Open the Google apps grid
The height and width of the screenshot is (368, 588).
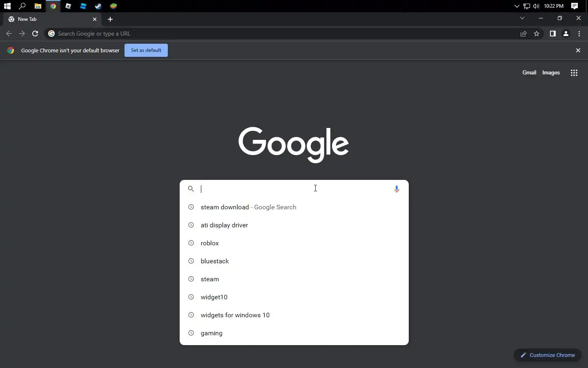(x=574, y=73)
